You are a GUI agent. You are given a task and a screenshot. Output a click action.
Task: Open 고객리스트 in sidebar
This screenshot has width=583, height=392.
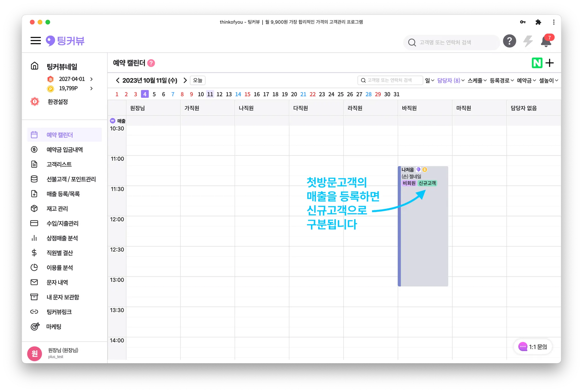click(x=59, y=164)
